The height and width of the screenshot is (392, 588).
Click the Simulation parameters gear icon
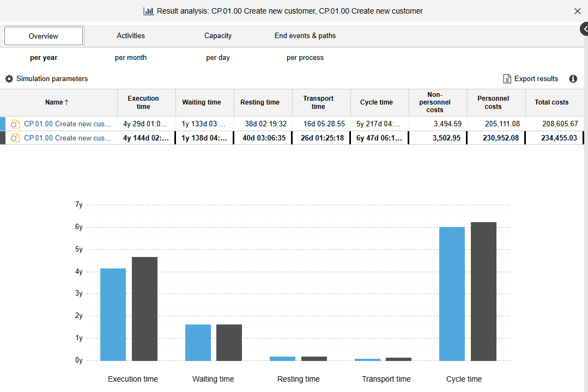pyautogui.click(x=9, y=79)
